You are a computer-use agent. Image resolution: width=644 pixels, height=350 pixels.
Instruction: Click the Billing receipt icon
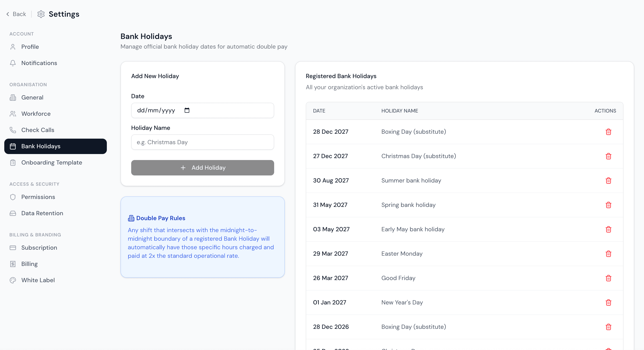point(13,264)
